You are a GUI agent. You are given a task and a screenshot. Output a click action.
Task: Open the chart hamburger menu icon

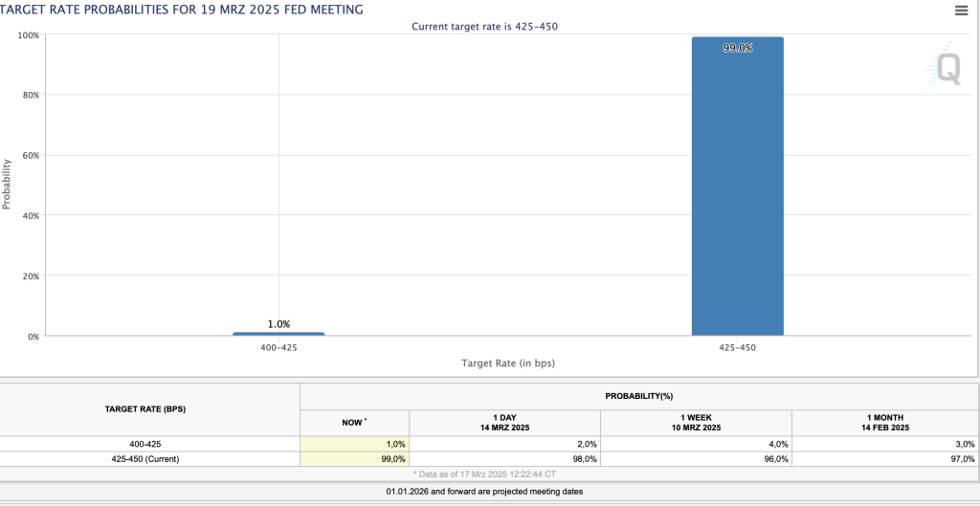click(x=961, y=10)
